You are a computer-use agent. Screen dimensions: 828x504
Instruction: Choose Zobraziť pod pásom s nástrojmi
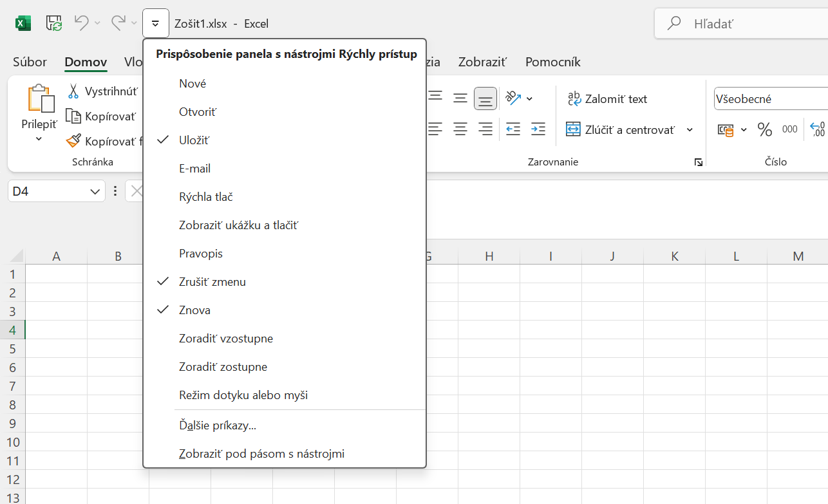(285, 454)
